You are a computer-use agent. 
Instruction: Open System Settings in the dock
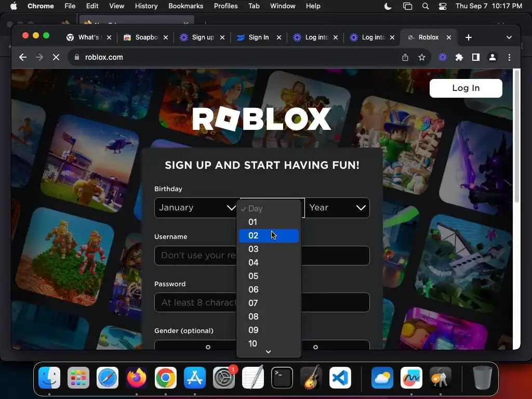(224, 378)
